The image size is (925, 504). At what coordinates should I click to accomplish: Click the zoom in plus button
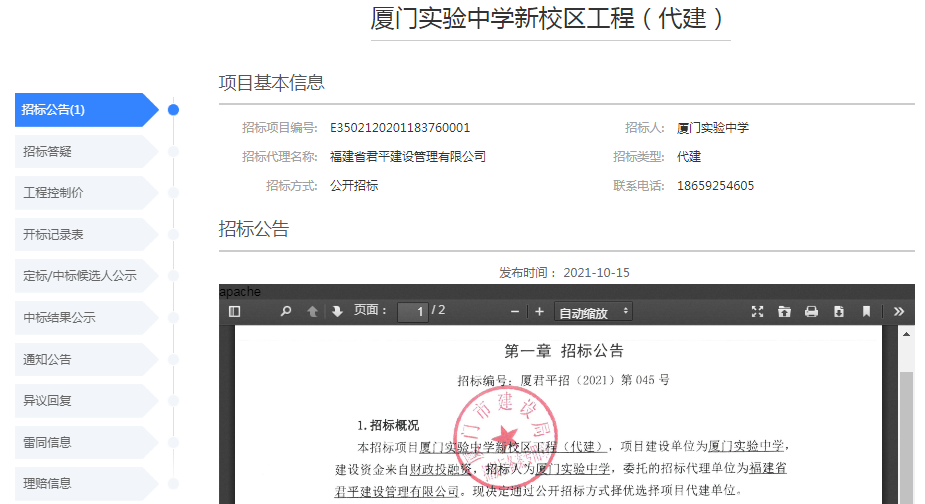[539, 312]
